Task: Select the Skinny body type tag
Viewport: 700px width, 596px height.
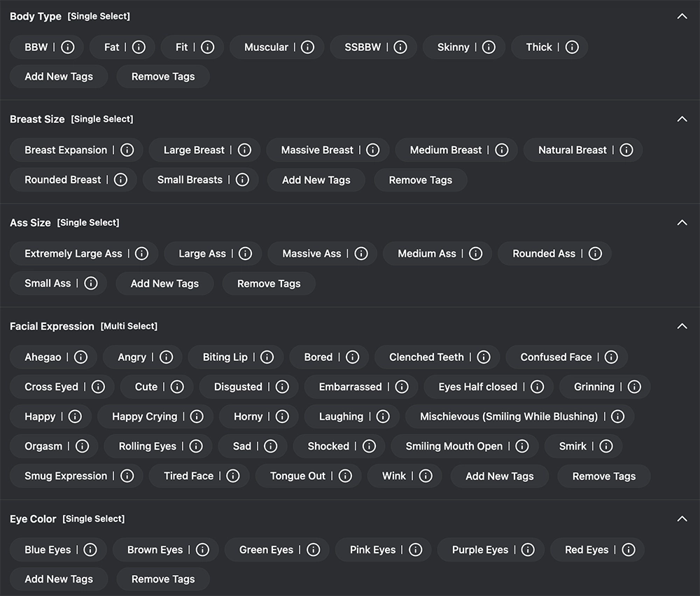Action: [453, 47]
